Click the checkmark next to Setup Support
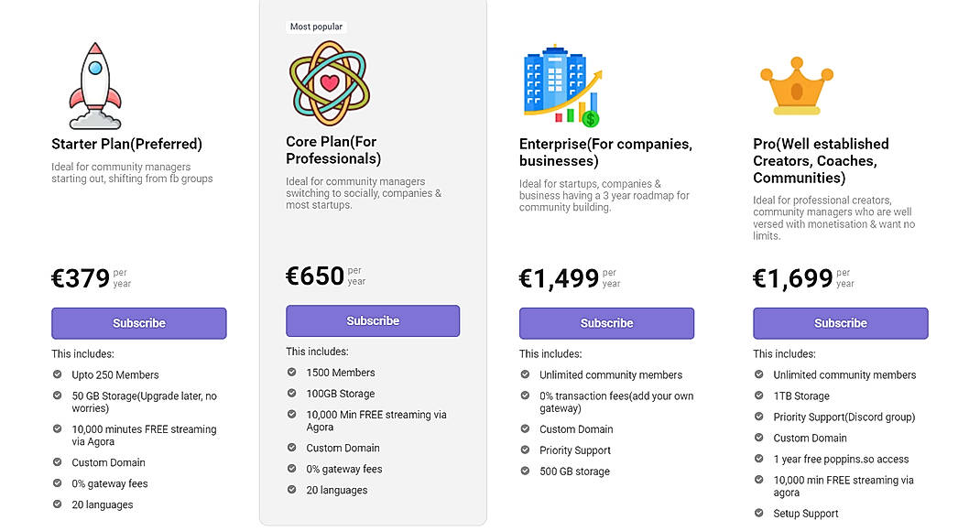The image size is (980, 531). (x=758, y=514)
